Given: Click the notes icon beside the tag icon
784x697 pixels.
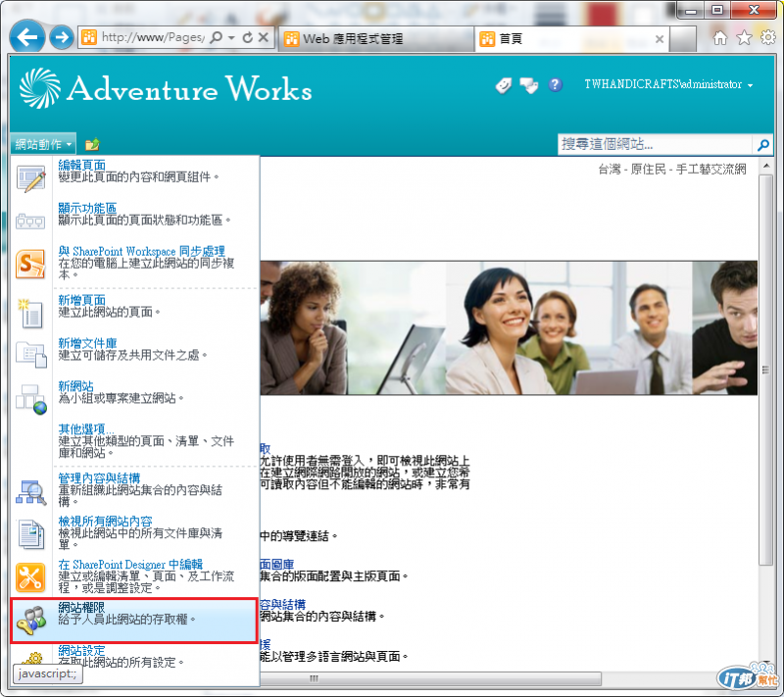Looking at the screenshot, I should (x=528, y=85).
